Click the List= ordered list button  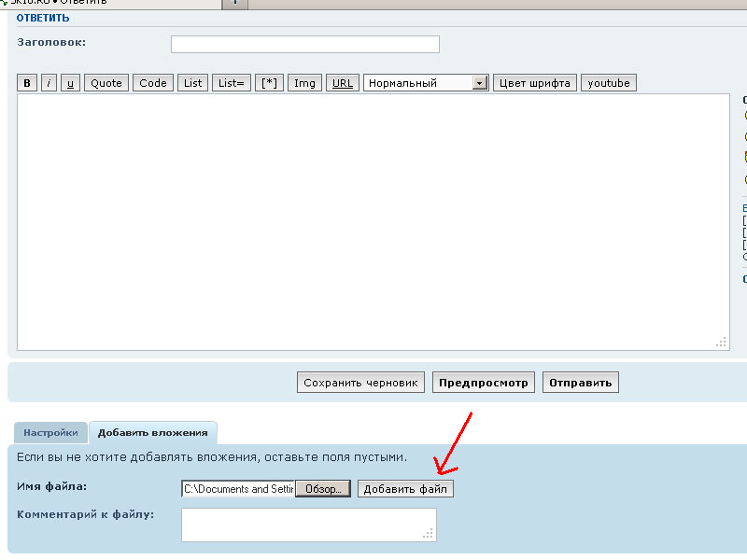tap(231, 83)
